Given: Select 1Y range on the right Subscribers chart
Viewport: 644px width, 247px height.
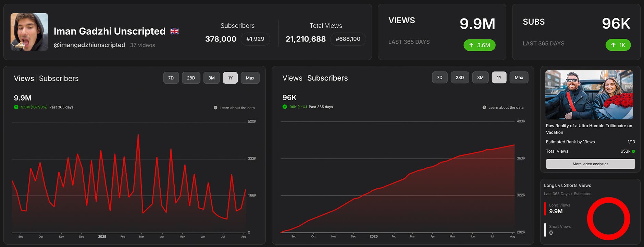Looking at the screenshot, I should coord(499,78).
